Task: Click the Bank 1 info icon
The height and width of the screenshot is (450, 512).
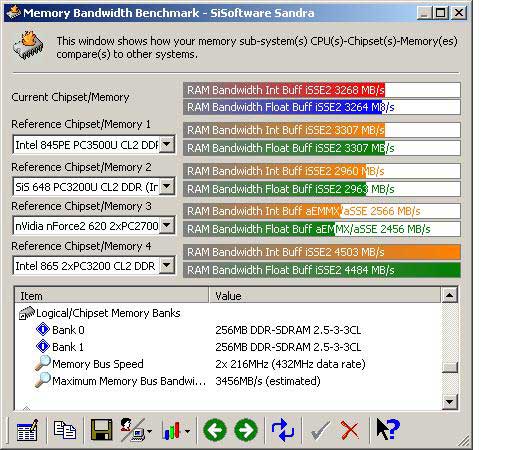Action: (x=43, y=346)
